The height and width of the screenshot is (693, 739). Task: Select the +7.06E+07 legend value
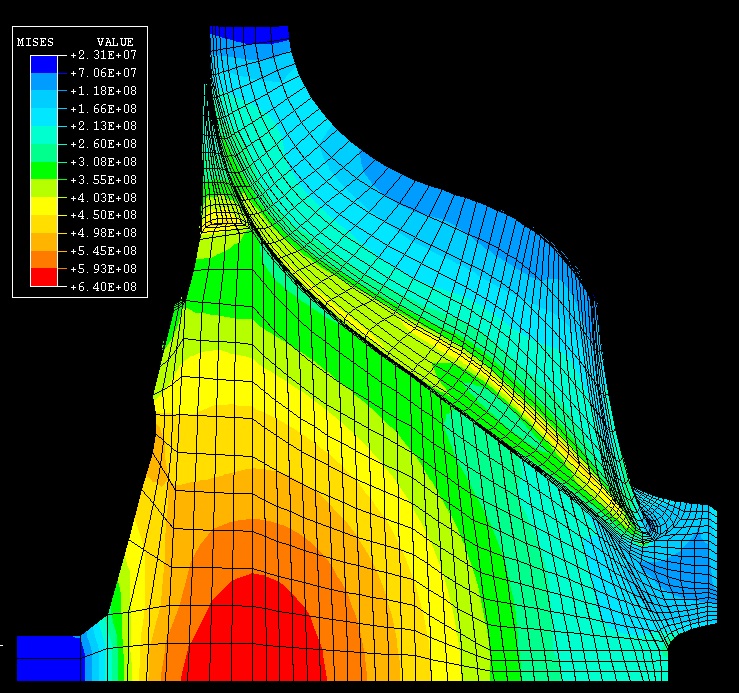click(x=103, y=73)
